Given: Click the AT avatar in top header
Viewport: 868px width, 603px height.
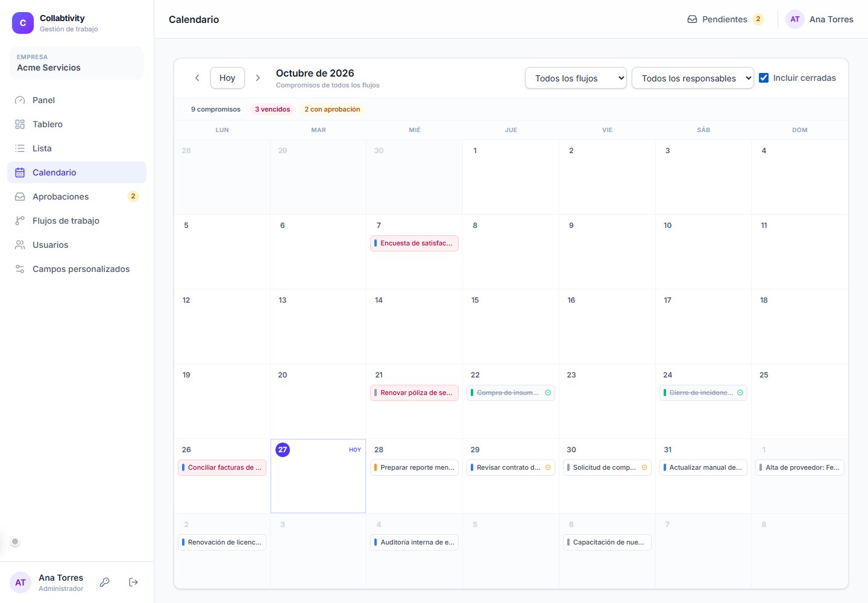Looking at the screenshot, I should (x=795, y=19).
